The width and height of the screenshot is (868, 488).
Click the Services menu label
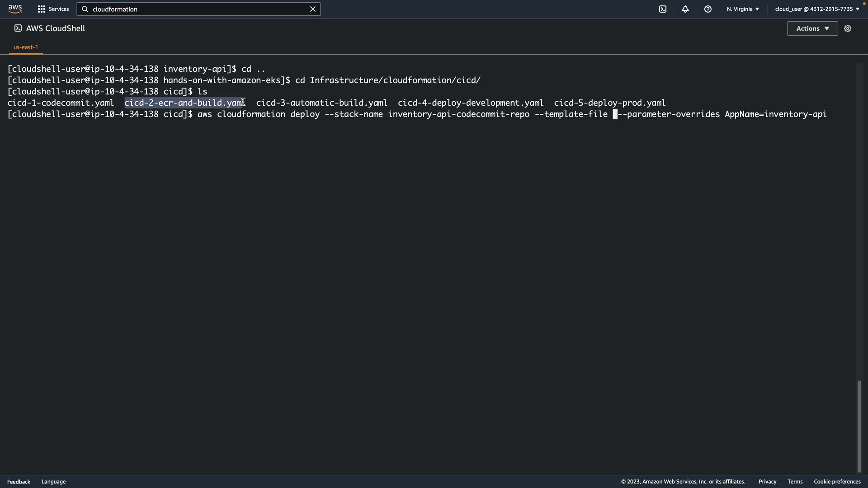pos(59,9)
